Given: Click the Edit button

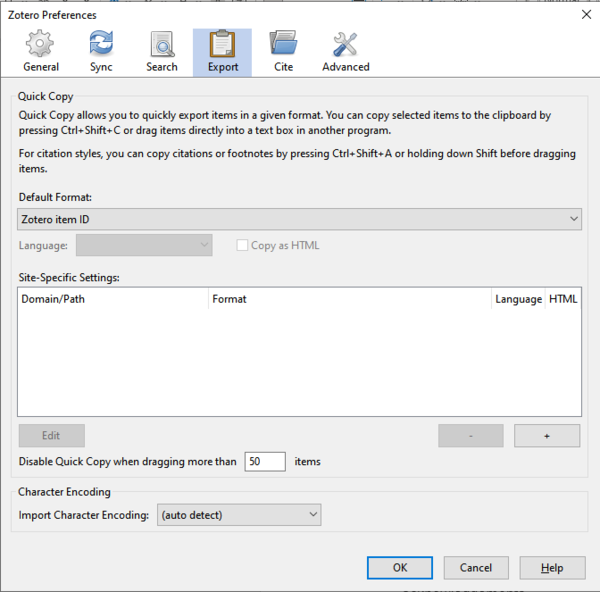Looking at the screenshot, I should 52,435.
